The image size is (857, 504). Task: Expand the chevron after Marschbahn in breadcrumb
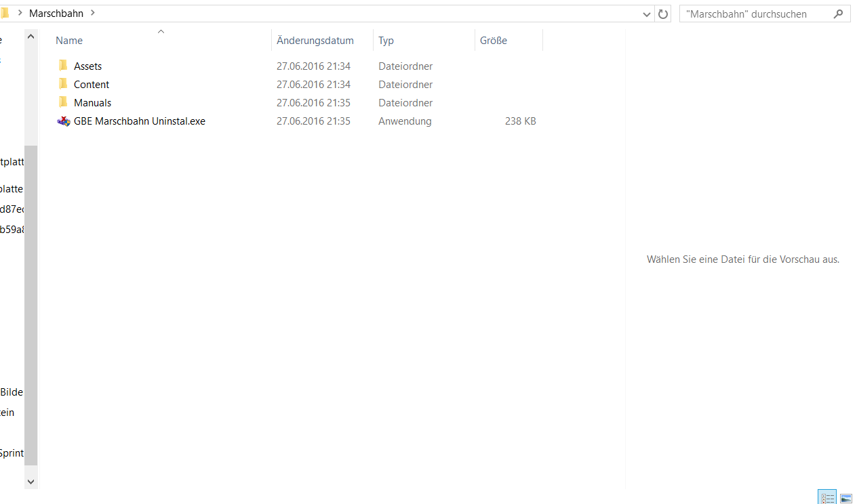click(93, 13)
